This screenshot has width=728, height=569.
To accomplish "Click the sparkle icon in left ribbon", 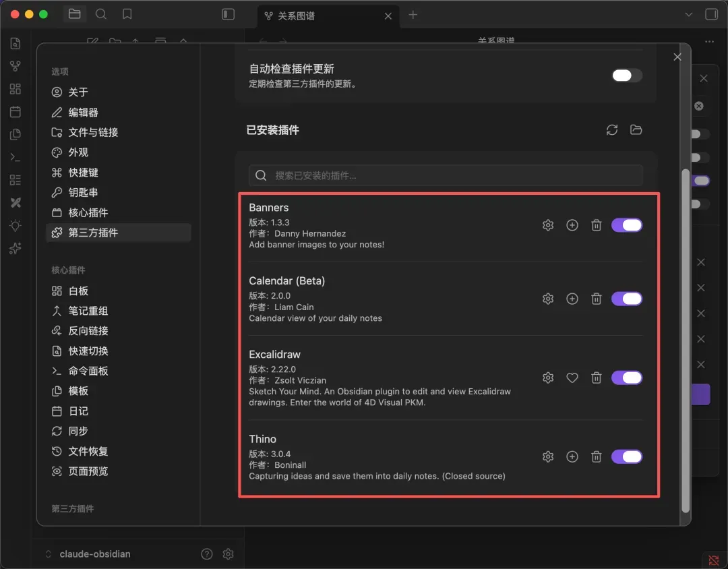I will 16,249.
